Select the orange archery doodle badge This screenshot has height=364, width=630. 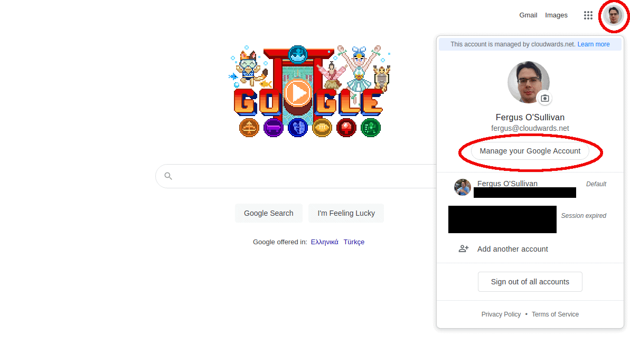[249, 128]
